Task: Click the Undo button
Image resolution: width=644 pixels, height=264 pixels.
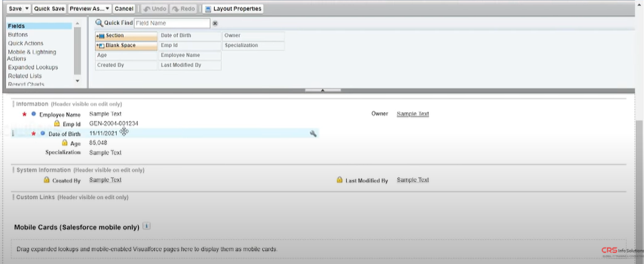Action: (154, 9)
